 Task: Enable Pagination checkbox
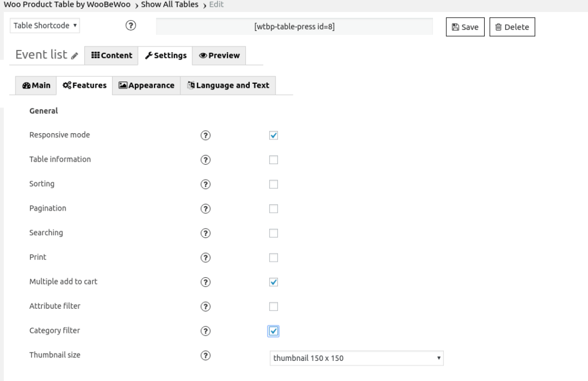coord(273,209)
